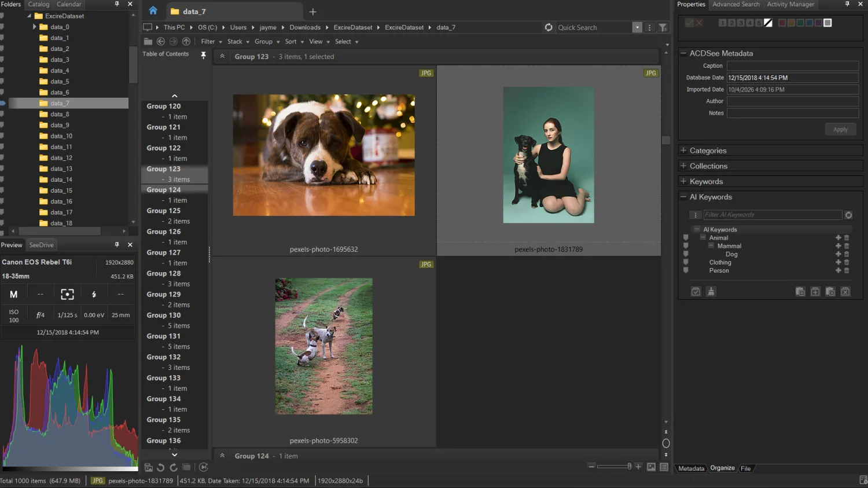Toggle the Animal keyword tag marker
Image resolution: width=868 pixels, height=488 pixels.
click(x=686, y=238)
